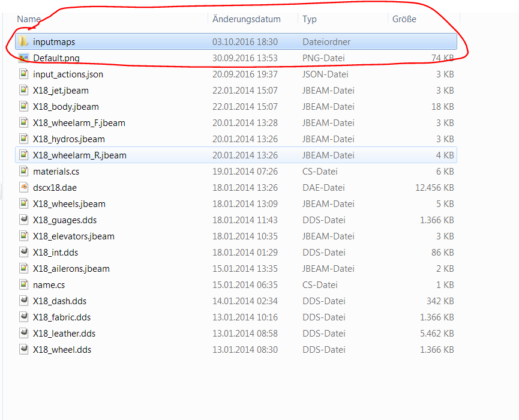Screen dimensions: 519x420
Task: Select the X18_wheelarm_F.jbeam file name
Action: pyautogui.click(x=79, y=123)
